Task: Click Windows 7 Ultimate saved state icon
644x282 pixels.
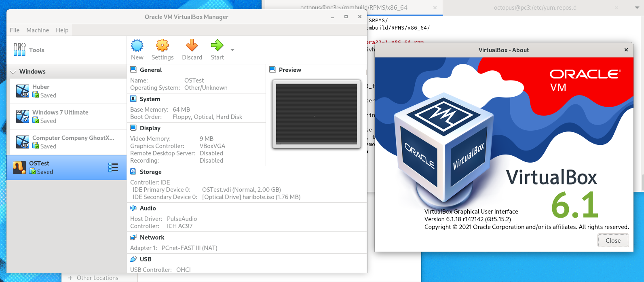Action: 36,121
